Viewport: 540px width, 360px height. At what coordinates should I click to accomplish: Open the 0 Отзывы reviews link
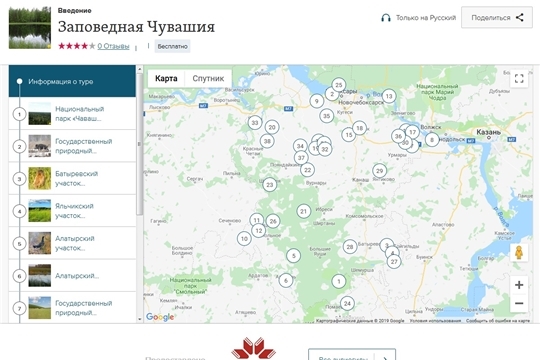pyautogui.click(x=113, y=46)
